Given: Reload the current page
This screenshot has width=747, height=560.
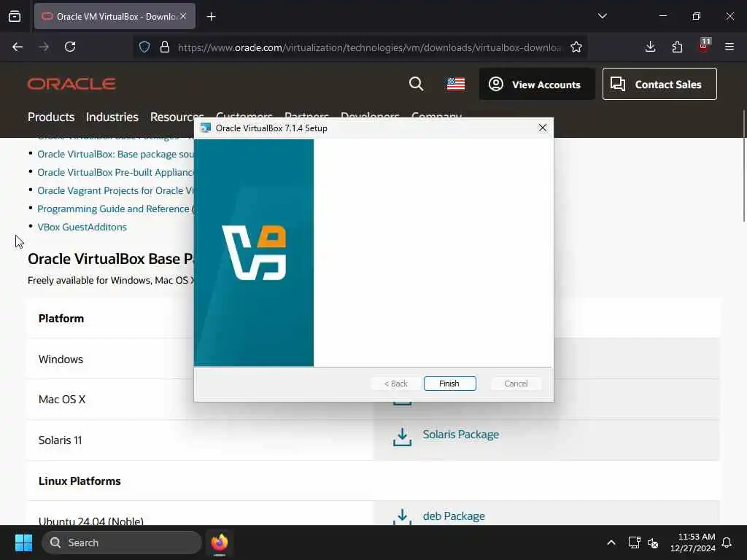Looking at the screenshot, I should click(70, 47).
